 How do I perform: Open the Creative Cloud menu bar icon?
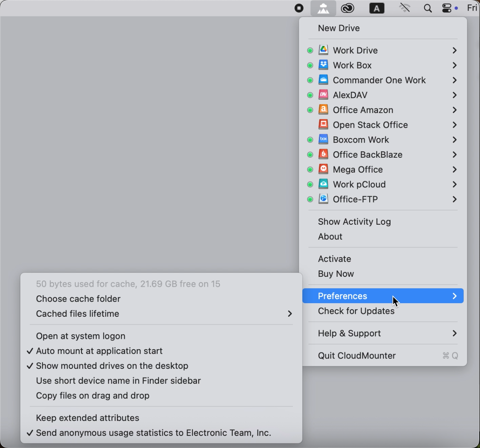pos(348,8)
